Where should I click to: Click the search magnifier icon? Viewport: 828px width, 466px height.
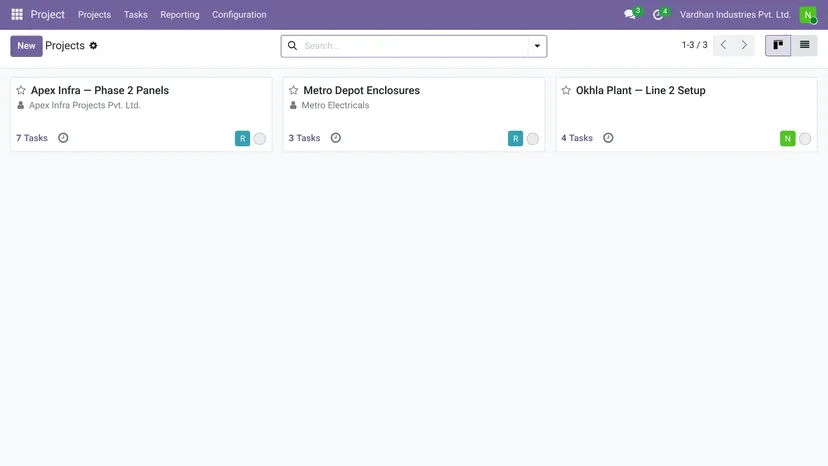[292, 45]
